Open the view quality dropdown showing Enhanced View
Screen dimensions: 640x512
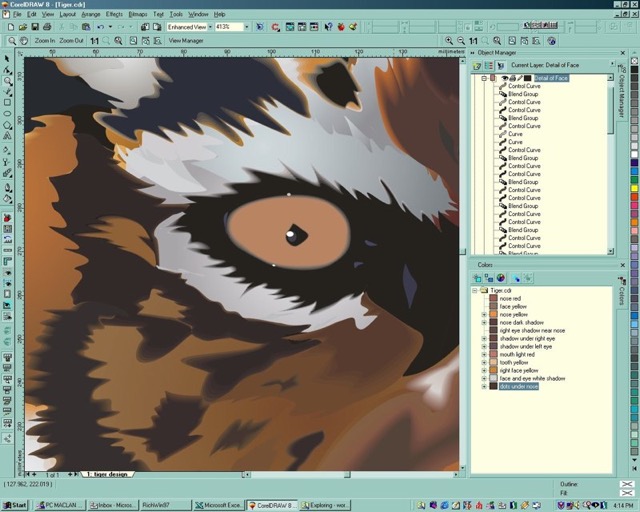coord(210,27)
